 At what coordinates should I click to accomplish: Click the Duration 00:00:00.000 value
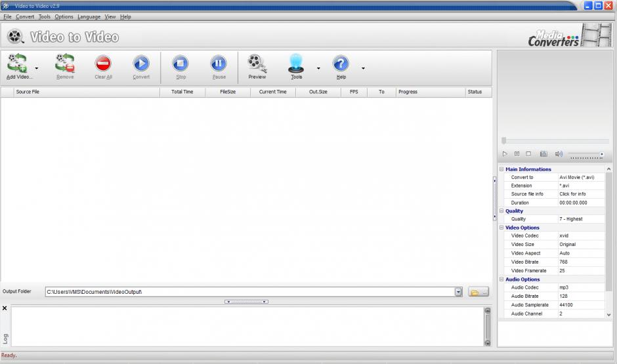coord(581,203)
